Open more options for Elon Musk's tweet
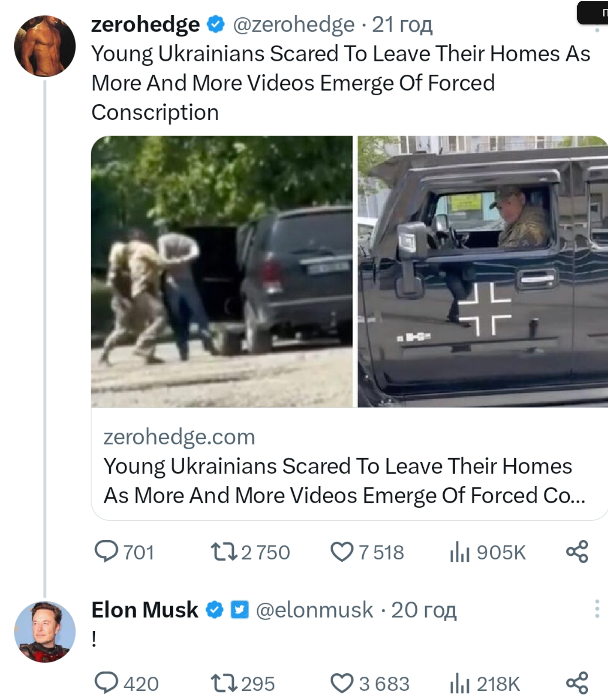608x700 pixels. 597,609
